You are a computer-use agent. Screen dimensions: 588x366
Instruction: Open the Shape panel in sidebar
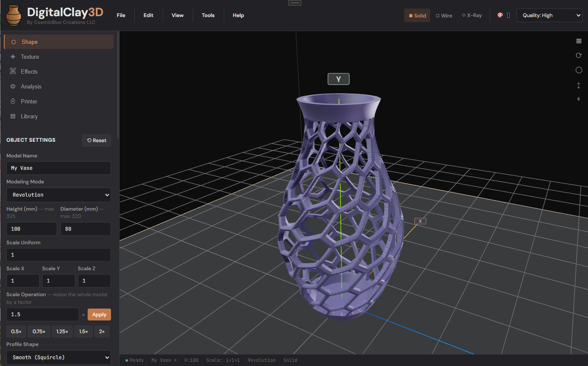[59, 42]
